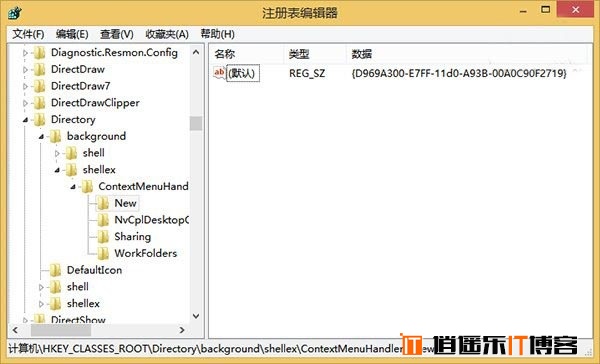Screen dimensions: 600x364
Task: Expand the shell key under background
Action: [57, 153]
